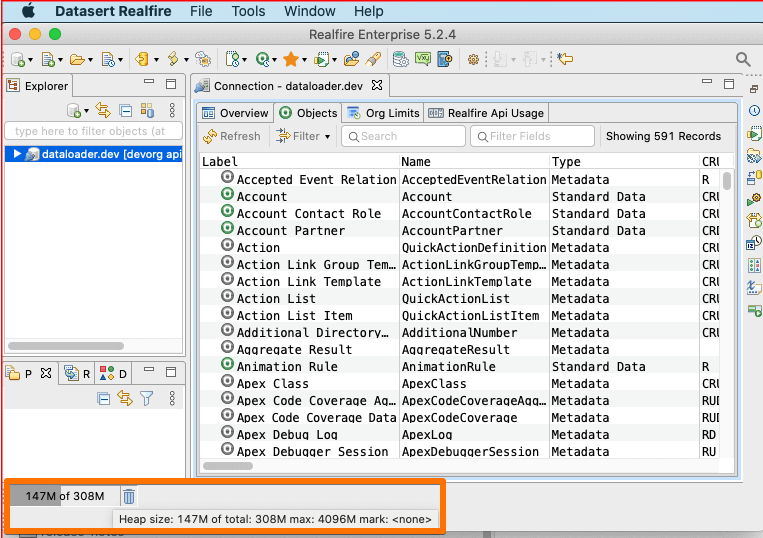
Task: Click the view menu three-dots icon in Explorer
Action: pyautogui.click(x=172, y=110)
